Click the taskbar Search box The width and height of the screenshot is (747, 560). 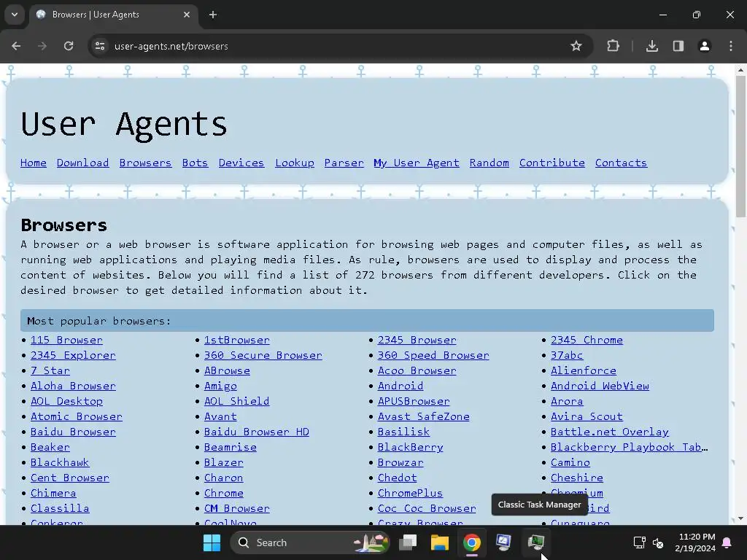pos(309,542)
